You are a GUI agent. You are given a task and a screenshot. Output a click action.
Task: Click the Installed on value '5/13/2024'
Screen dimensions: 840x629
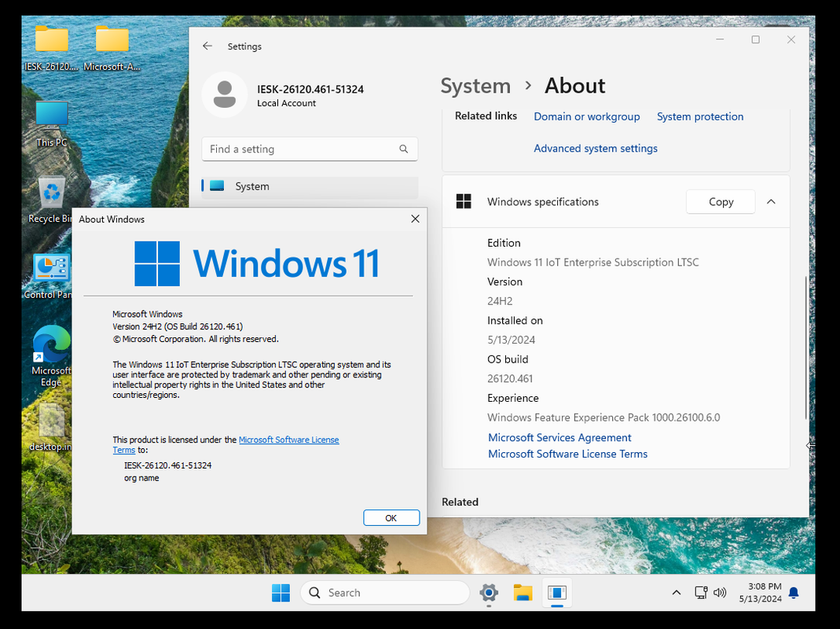pos(511,340)
